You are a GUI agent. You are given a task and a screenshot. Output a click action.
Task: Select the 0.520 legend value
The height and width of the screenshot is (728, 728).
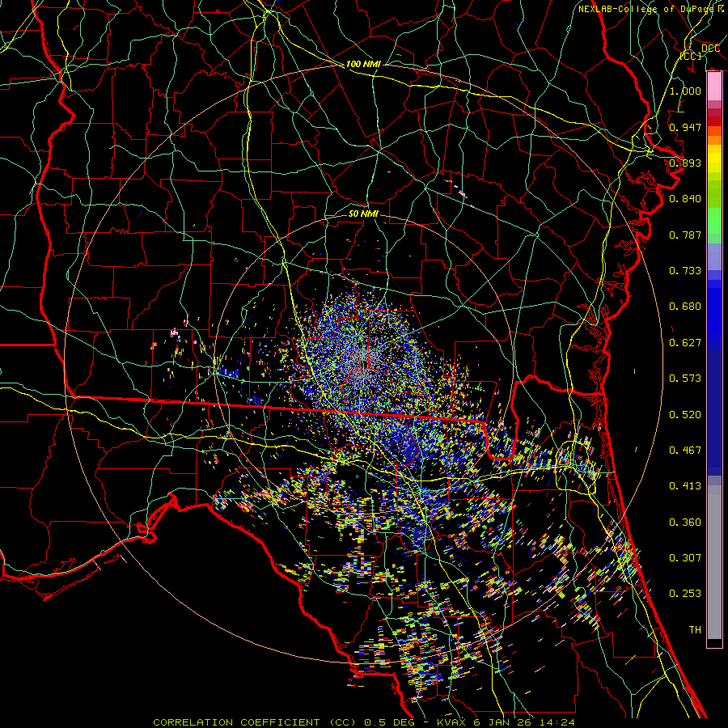(x=685, y=415)
